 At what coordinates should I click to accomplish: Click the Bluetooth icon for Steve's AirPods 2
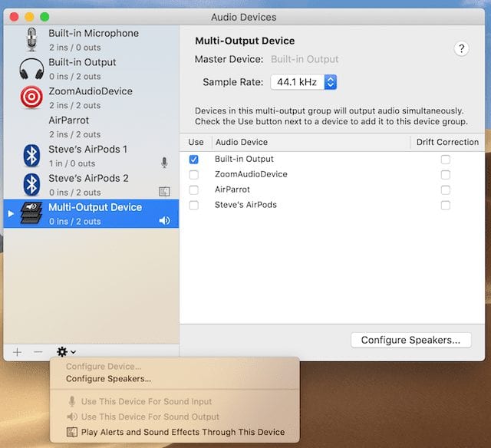pyautogui.click(x=31, y=184)
